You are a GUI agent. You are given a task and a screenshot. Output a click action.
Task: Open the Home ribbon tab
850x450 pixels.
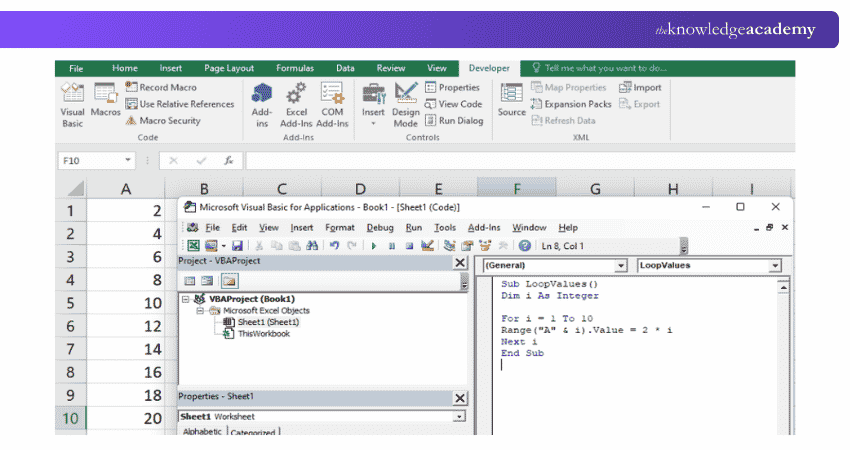pos(125,68)
